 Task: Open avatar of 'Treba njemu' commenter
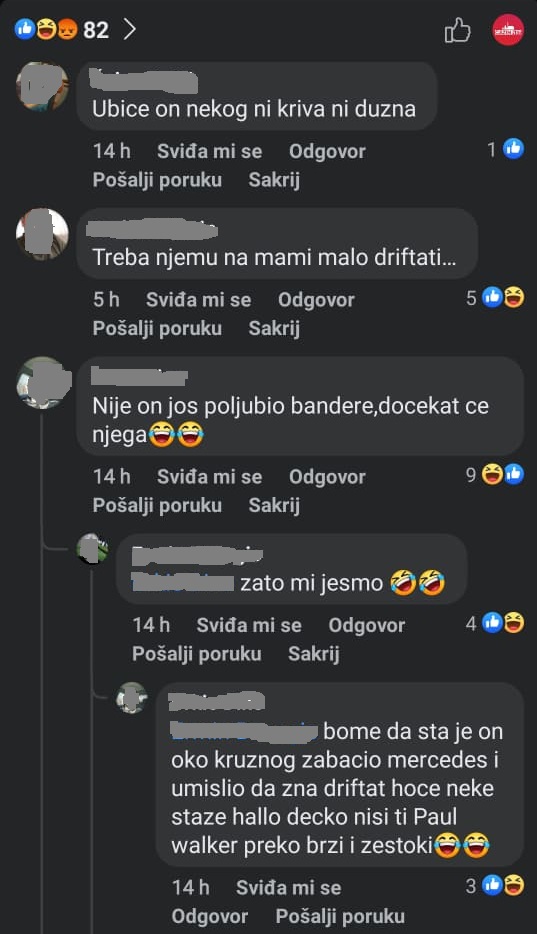[42, 234]
